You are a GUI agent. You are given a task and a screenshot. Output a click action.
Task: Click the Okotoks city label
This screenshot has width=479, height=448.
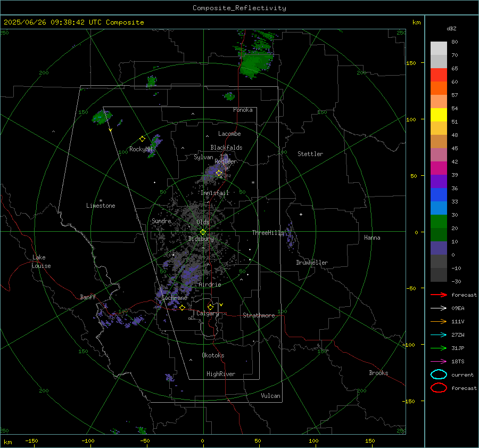tap(213, 355)
